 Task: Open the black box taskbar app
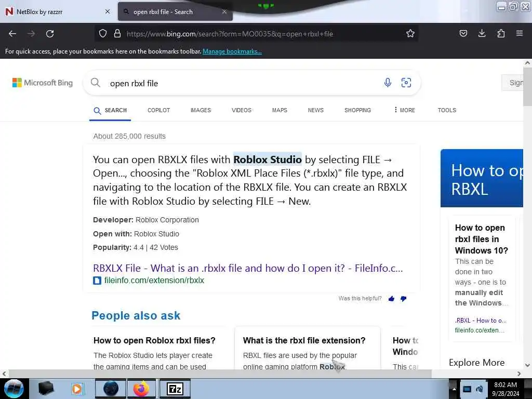point(46,389)
